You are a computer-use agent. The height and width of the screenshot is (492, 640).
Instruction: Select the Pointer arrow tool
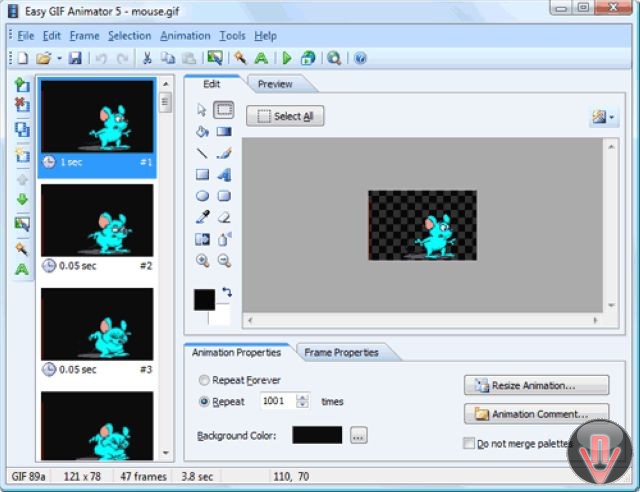coord(202,110)
